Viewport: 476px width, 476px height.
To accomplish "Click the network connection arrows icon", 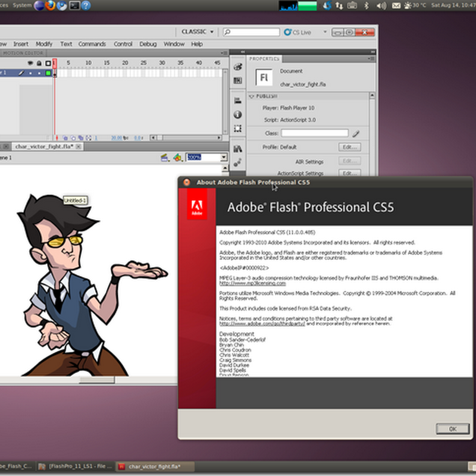I will coord(339,5).
